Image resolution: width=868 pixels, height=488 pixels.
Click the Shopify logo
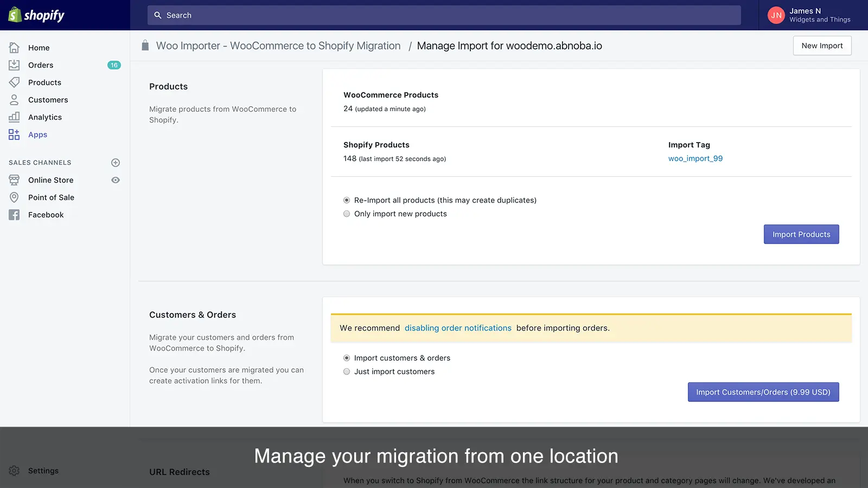click(36, 15)
